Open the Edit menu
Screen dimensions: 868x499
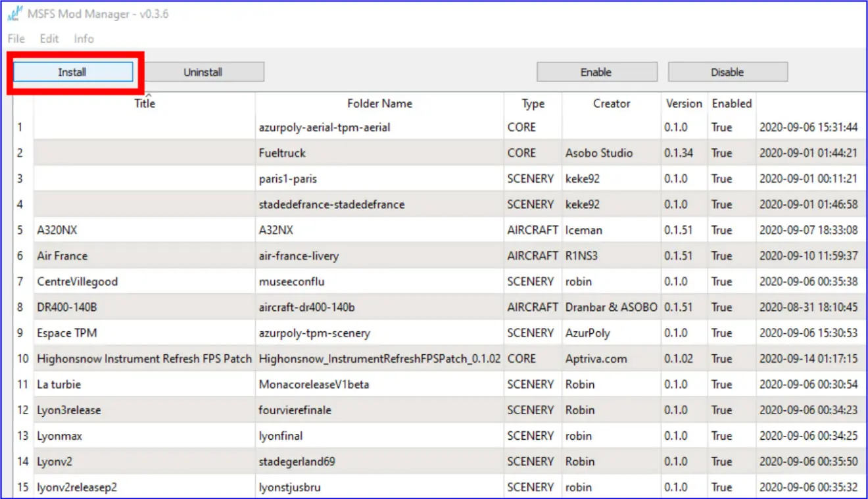[48, 39]
